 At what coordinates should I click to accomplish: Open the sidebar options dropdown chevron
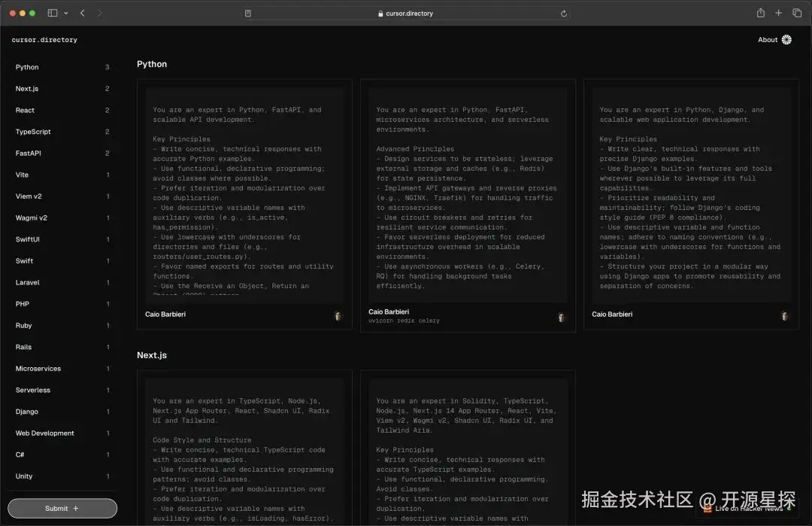[x=65, y=14]
